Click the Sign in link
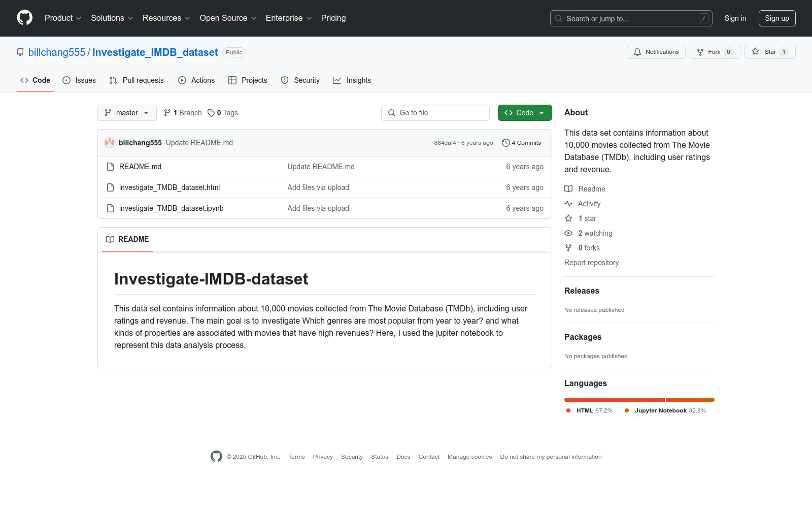Screen dimensions: 812x508 pos(735,18)
